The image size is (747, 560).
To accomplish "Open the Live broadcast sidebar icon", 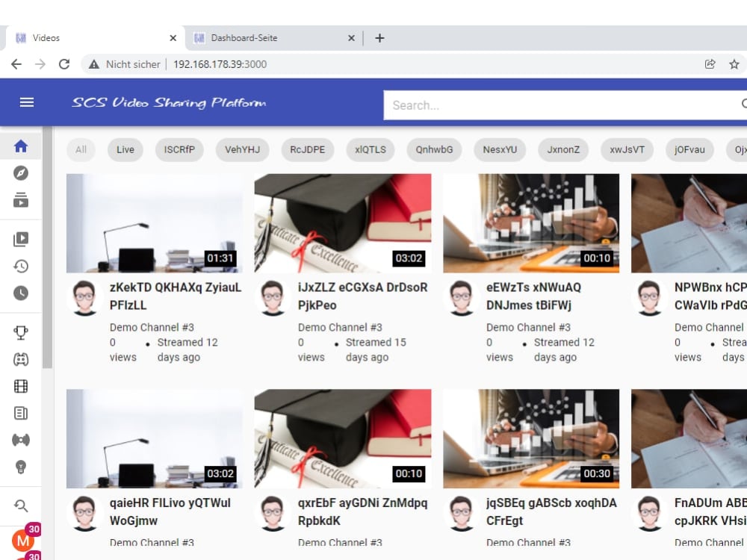I will point(20,440).
